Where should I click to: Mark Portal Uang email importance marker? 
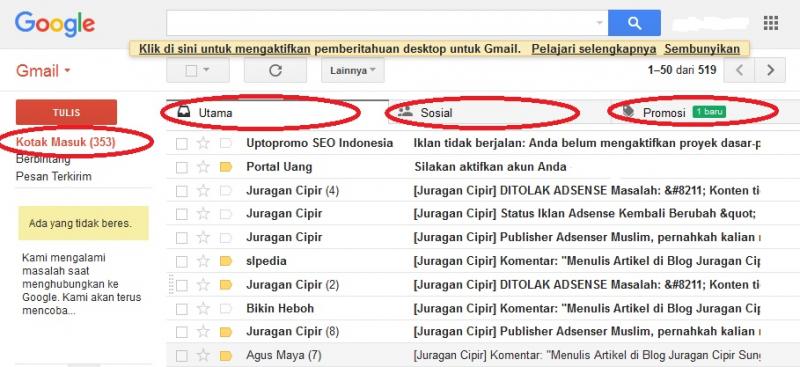226,167
